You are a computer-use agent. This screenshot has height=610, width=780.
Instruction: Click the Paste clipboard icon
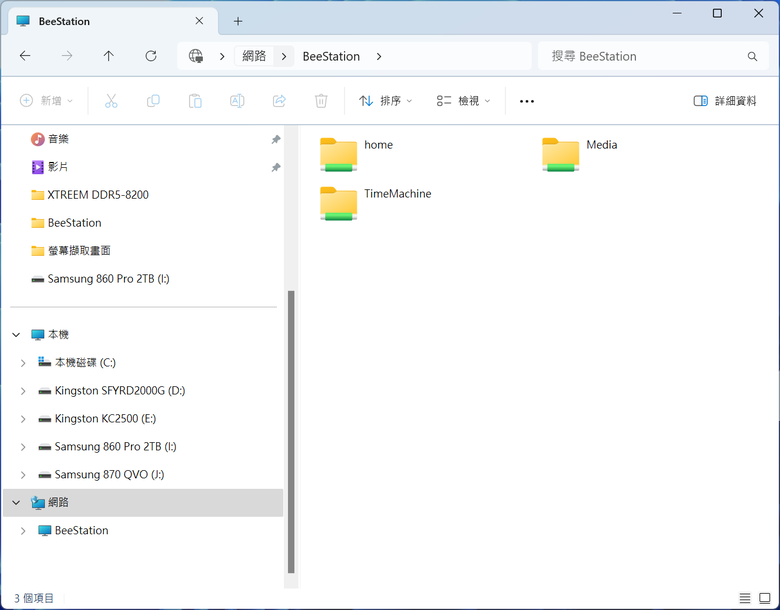coord(195,101)
